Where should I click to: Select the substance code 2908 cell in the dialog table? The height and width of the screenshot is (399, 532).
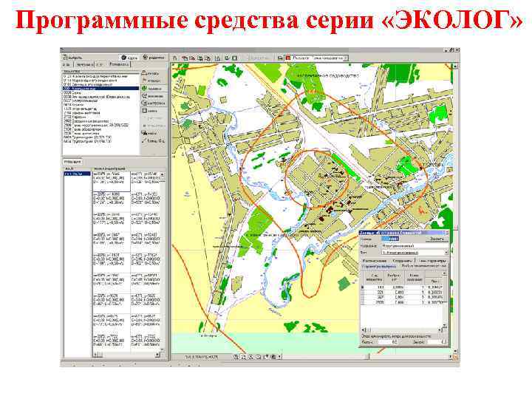[x=374, y=302]
